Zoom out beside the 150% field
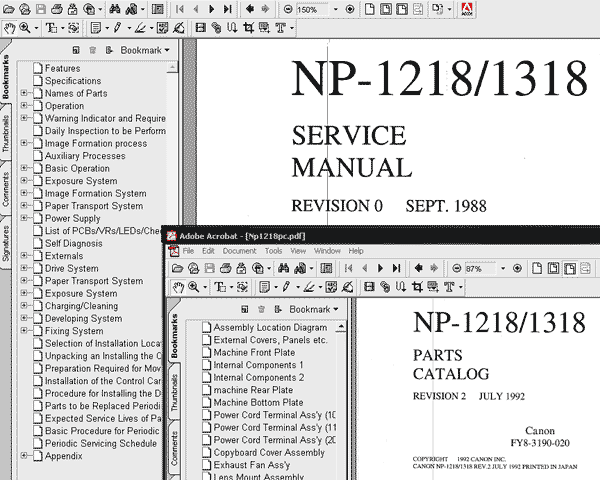This screenshot has height=480, width=600. pyautogui.click(x=288, y=9)
